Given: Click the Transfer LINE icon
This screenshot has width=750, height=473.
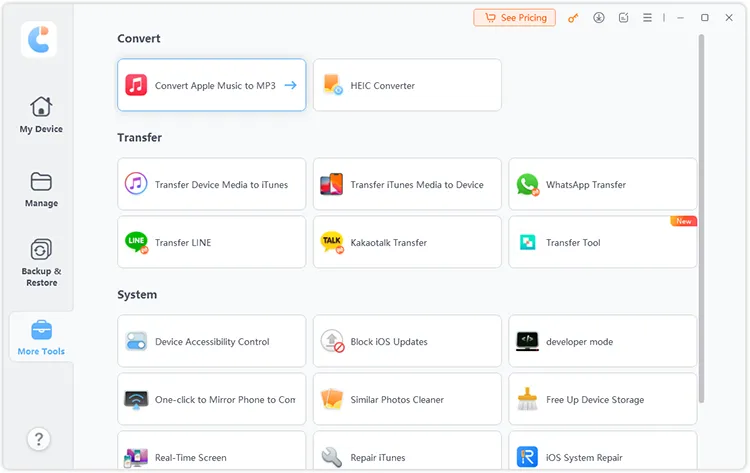Looking at the screenshot, I should pos(136,242).
